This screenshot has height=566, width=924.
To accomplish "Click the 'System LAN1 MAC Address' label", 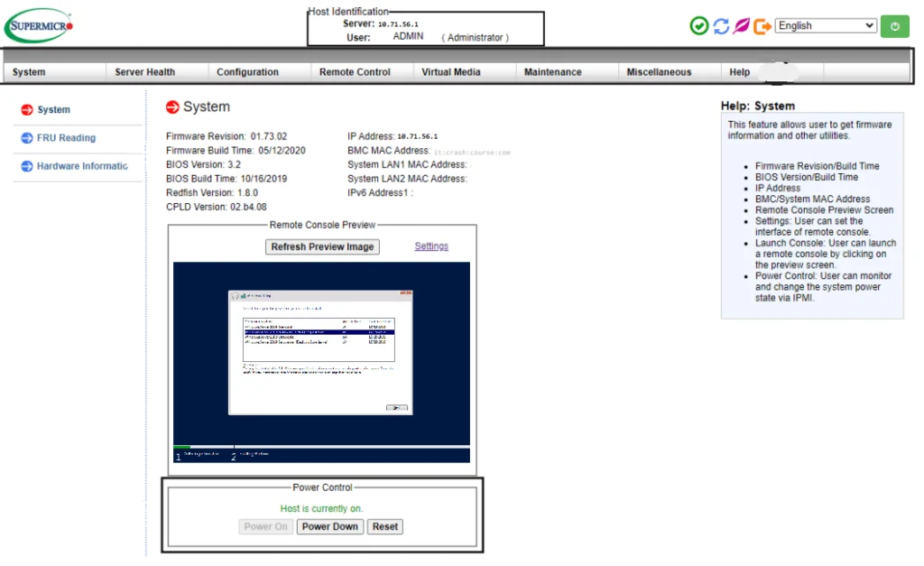I will point(407,164).
